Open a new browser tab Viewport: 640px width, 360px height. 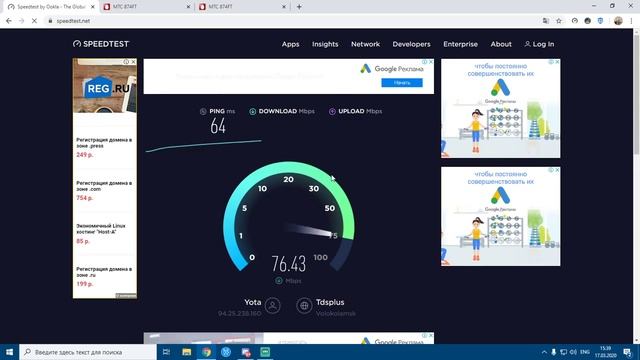[299, 7]
